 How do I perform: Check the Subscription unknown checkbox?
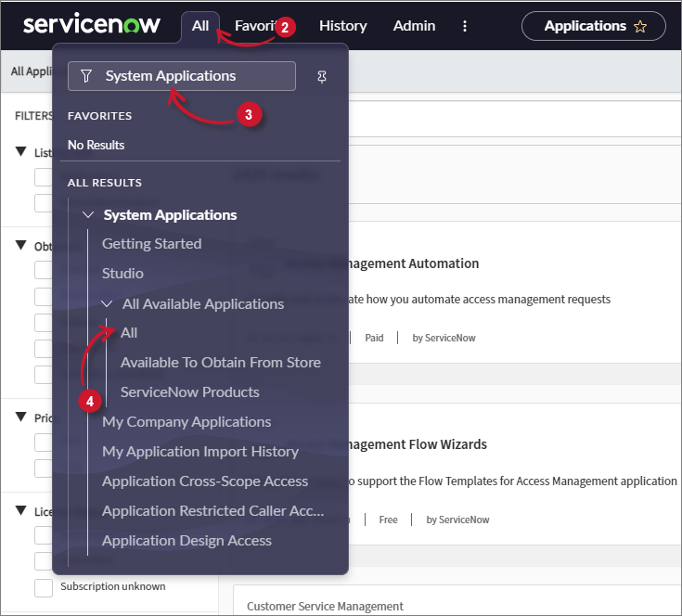click(44, 588)
